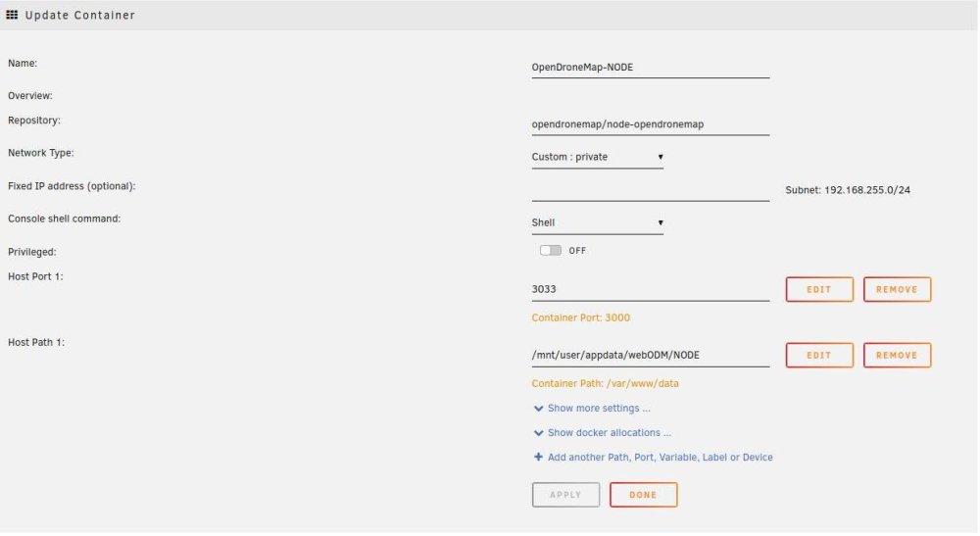Focus the Repository input field

click(x=650, y=124)
